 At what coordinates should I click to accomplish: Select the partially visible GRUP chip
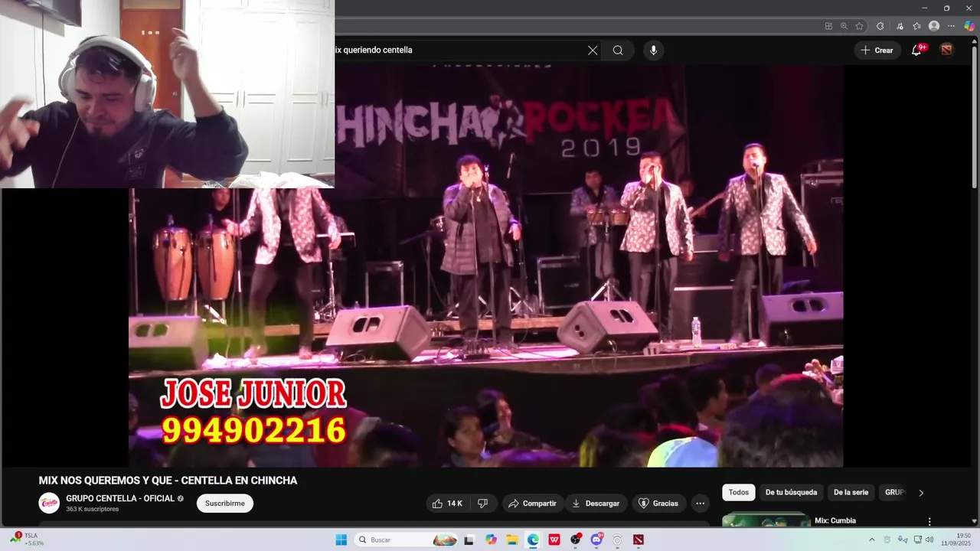tap(893, 493)
